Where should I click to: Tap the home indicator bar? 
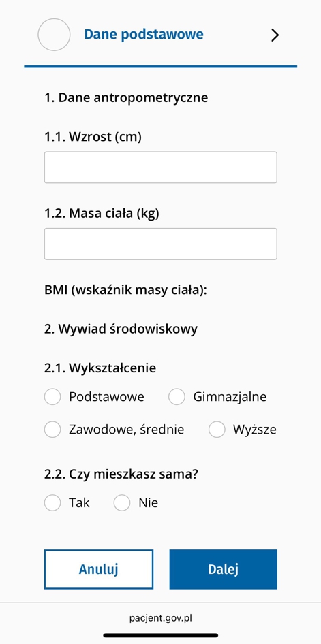160,635
